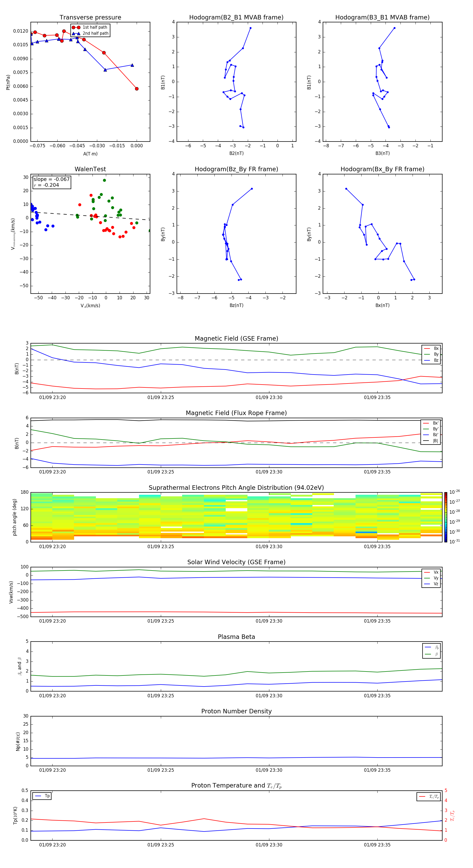The width and height of the screenshot is (473, 868).
Task: Click the "Bx(nT)" x-axis label
Action: 382,305
